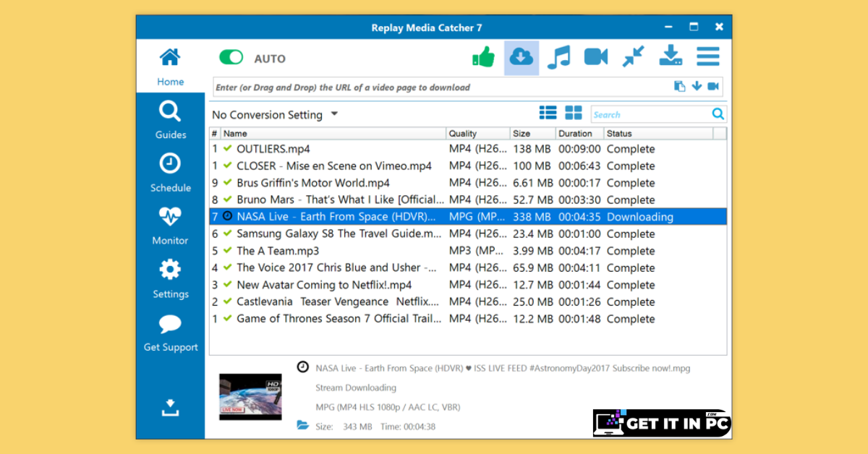Click Stream Downloading text in details

(x=356, y=387)
